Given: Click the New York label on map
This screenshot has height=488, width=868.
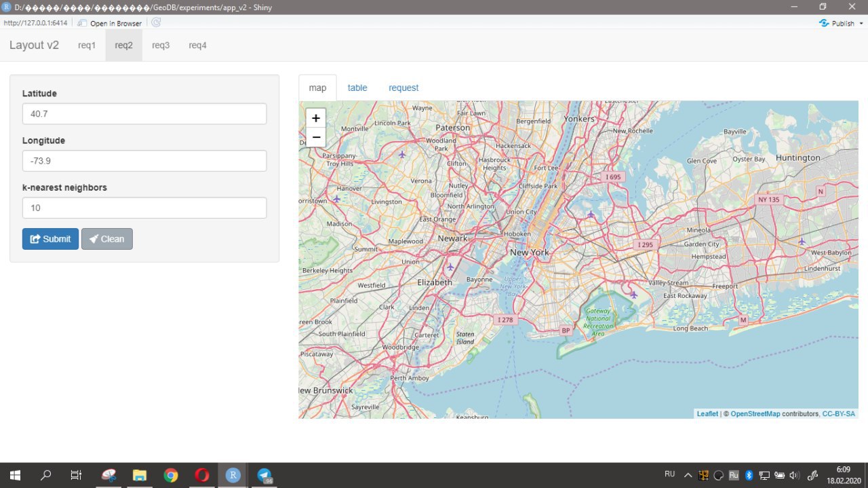Looking at the screenshot, I should click(530, 252).
